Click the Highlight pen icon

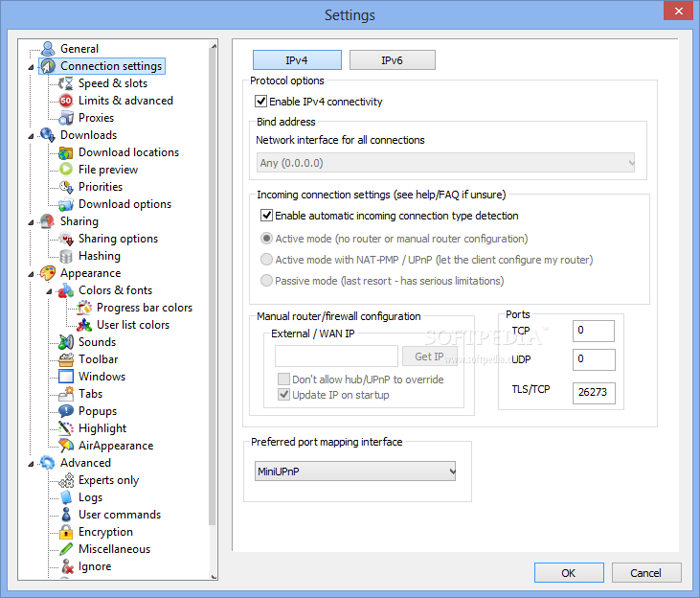coord(66,428)
